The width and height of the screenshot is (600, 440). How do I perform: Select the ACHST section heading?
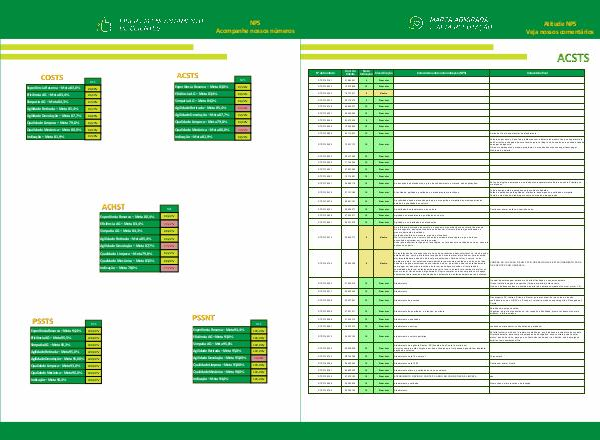pyautogui.click(x=114, y=207)
